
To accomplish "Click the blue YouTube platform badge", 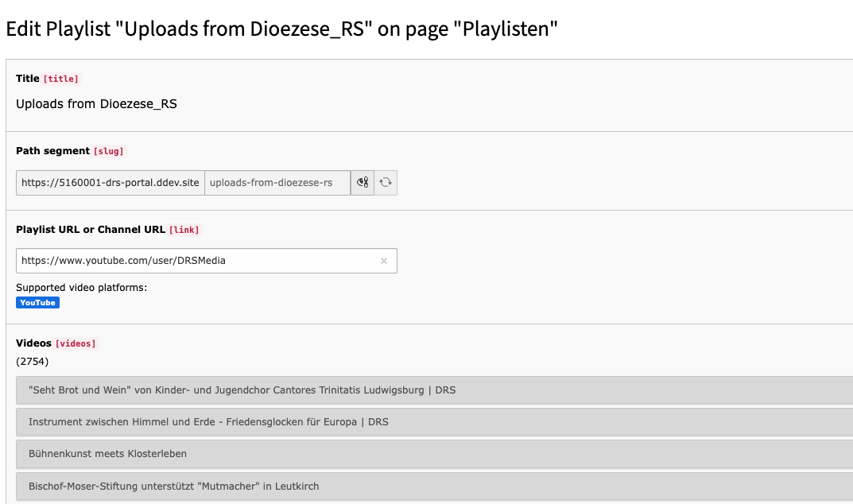I will click(37, 302).
